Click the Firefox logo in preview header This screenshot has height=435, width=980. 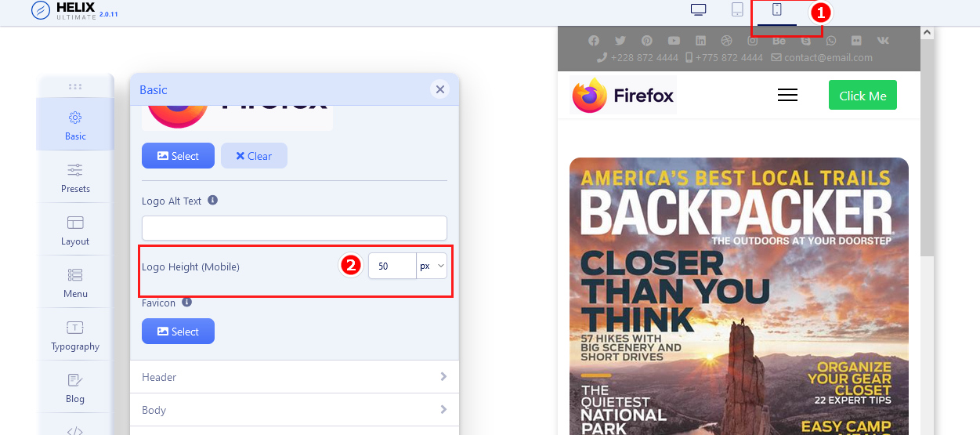pyautogui.click(x=623, y=96)
